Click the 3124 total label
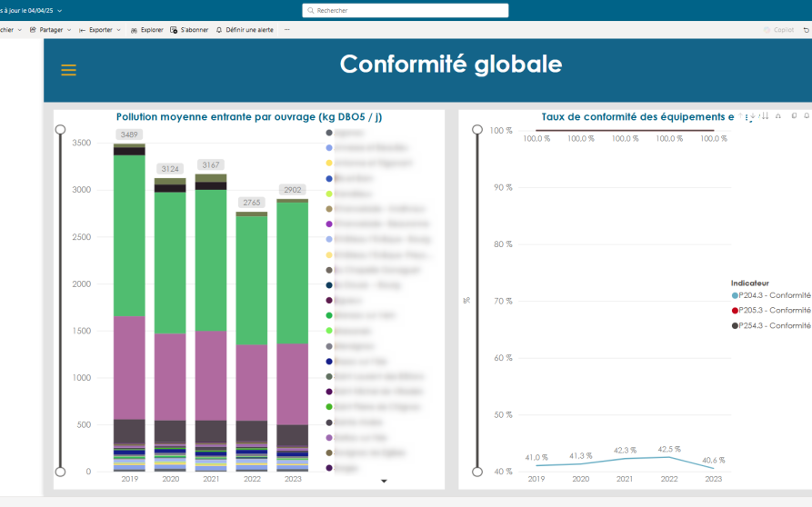The width and height of the screenshot is (812, 507). pyautogui.click(x=170, y=169)
